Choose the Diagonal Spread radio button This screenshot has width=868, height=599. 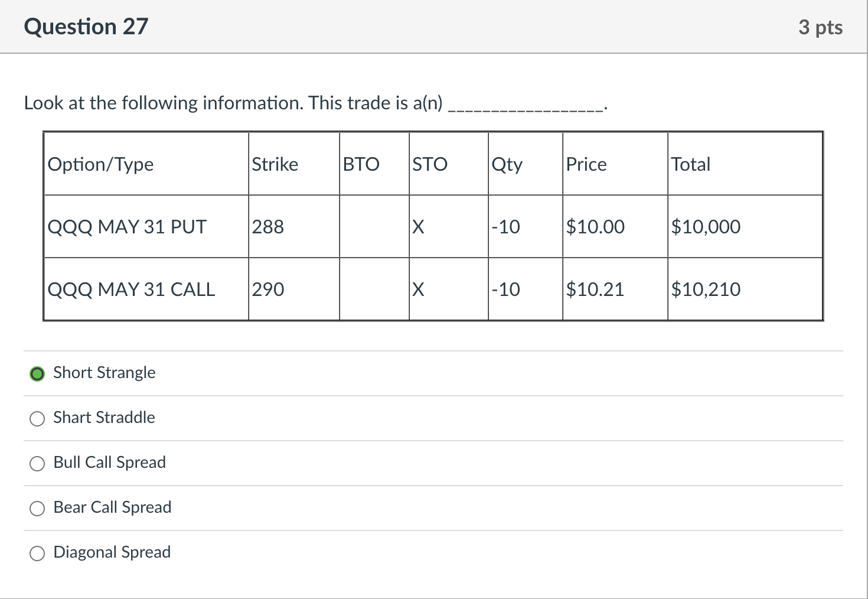point(37,554)
